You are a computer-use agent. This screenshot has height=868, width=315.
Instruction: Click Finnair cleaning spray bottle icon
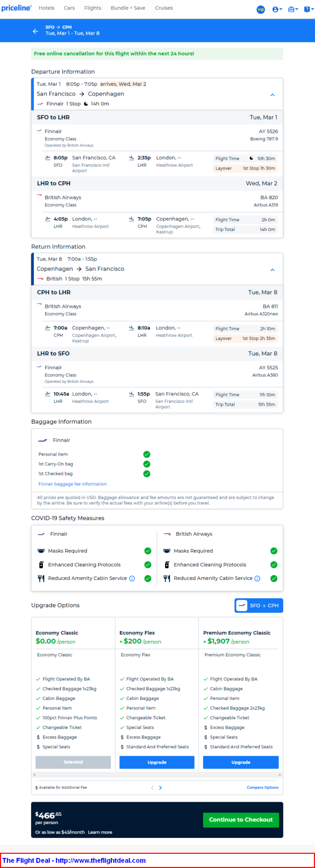pyautogui.click(x=41, y=565)
